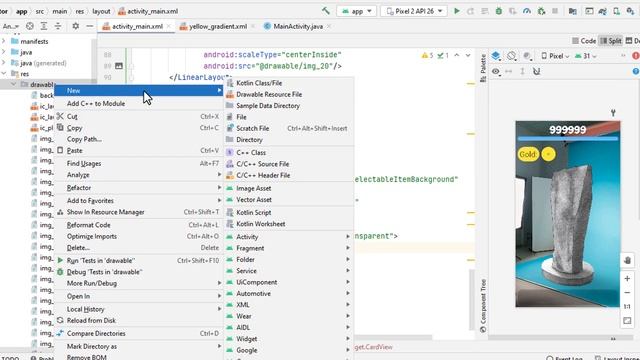
Task: Select Drawable Resource File in the submenu
Action: 289,94
